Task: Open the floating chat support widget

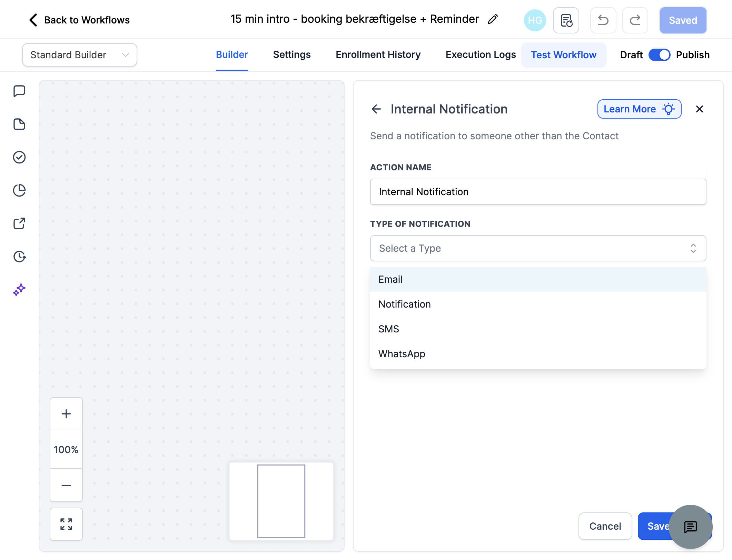Action: coord(691,527)
